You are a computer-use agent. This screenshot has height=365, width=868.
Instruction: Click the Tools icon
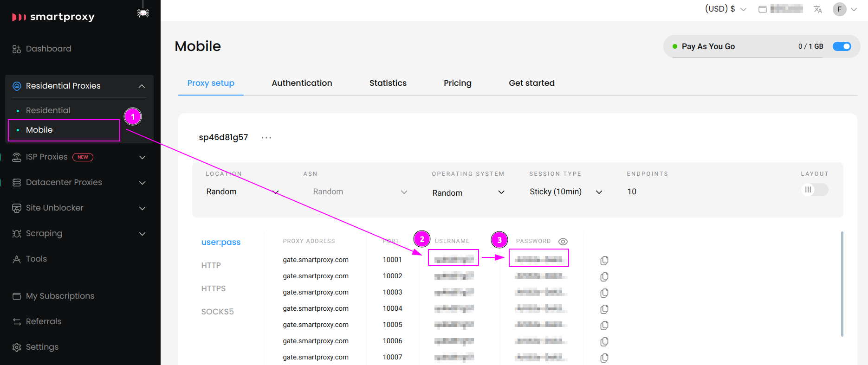coord(17,259)
